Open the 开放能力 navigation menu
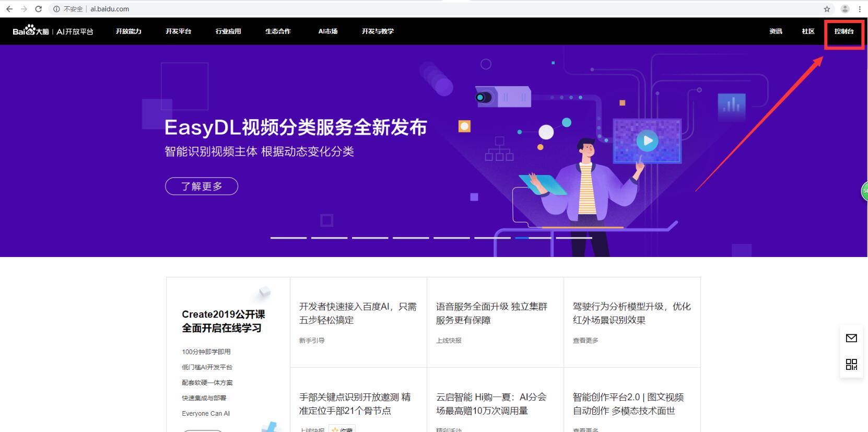The width and height of the screenshot is (868, 432). [128, 31]
